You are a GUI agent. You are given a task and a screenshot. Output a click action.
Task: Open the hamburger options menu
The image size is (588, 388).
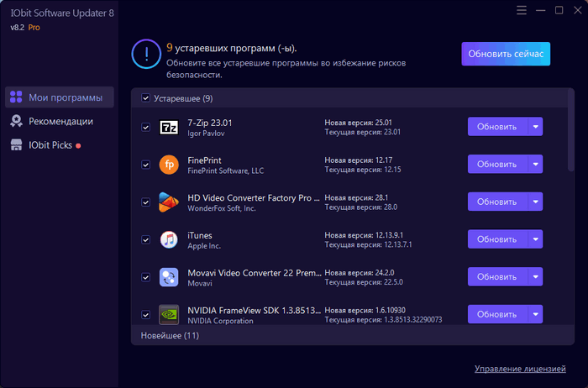point(522,10)
